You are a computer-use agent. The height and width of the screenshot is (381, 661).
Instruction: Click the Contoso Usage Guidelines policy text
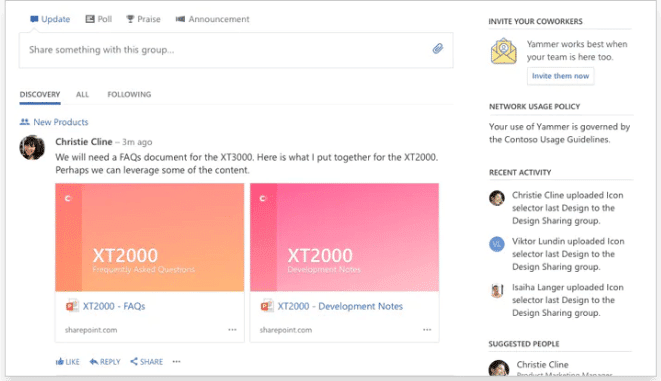559,133
